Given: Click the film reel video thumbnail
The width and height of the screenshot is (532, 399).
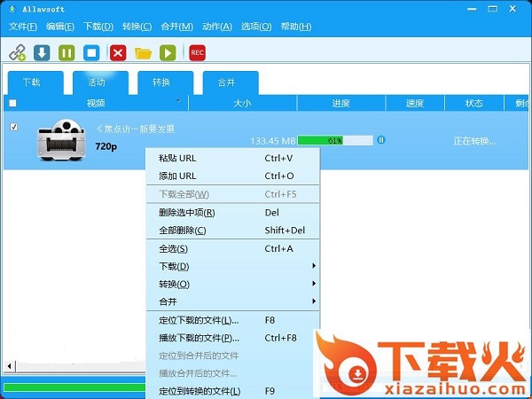Looking at the screenshot, I should pyautogui.click(x=60, y=138).
